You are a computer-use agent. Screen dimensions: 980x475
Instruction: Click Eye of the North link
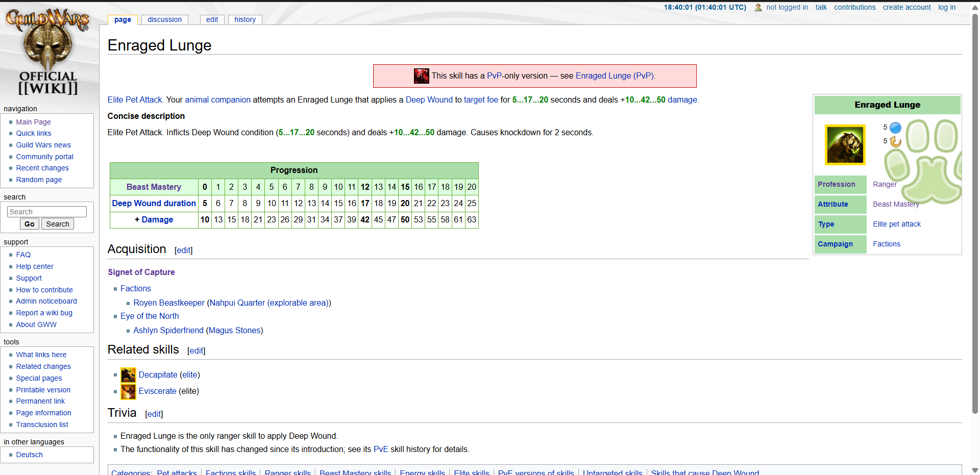150,316
